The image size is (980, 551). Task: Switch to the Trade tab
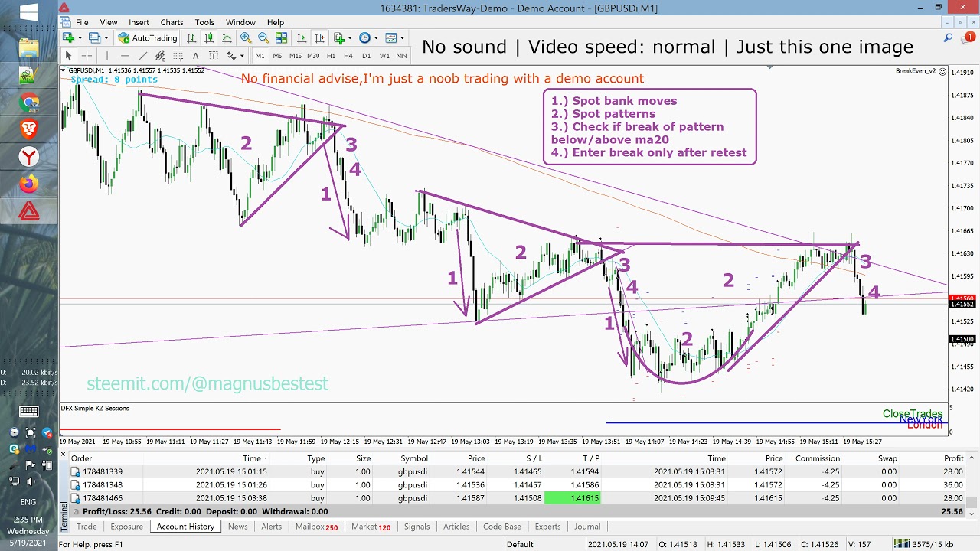click(87, 527)
